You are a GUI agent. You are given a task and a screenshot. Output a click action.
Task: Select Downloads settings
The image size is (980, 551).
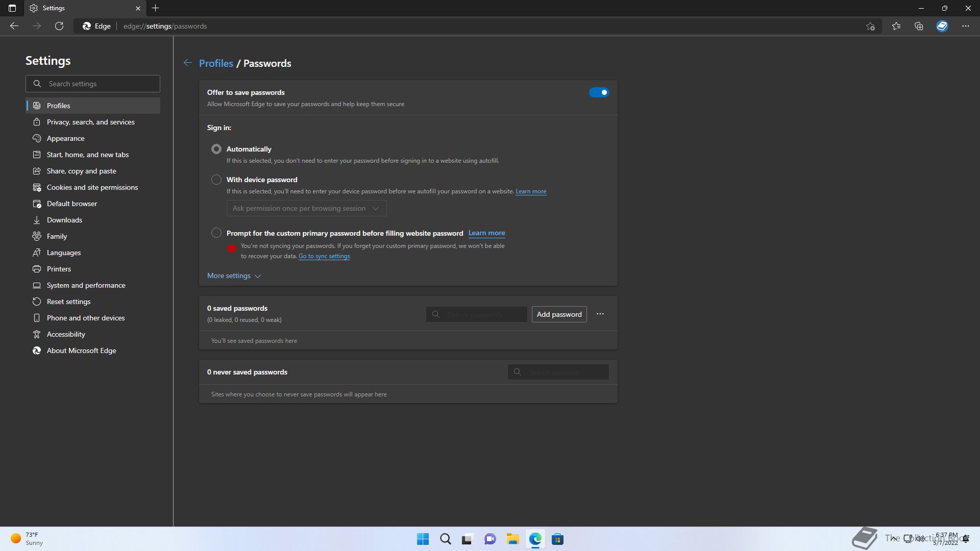click(93, 220)
